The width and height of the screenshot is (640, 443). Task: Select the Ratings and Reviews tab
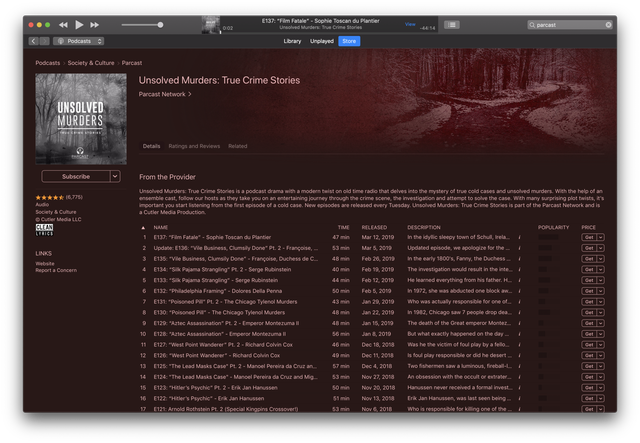coord(194,146)
